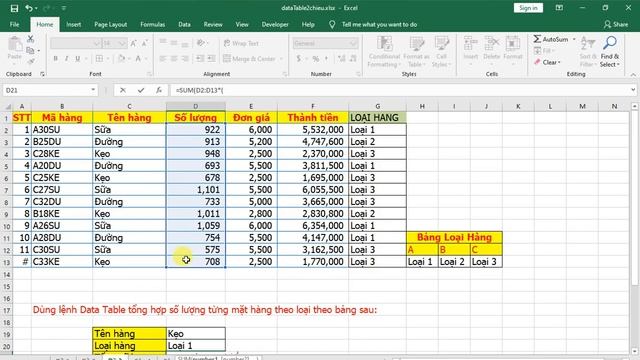Click cell with Keo in row 19
Screen dimensions: 640x360
point(196,333)
